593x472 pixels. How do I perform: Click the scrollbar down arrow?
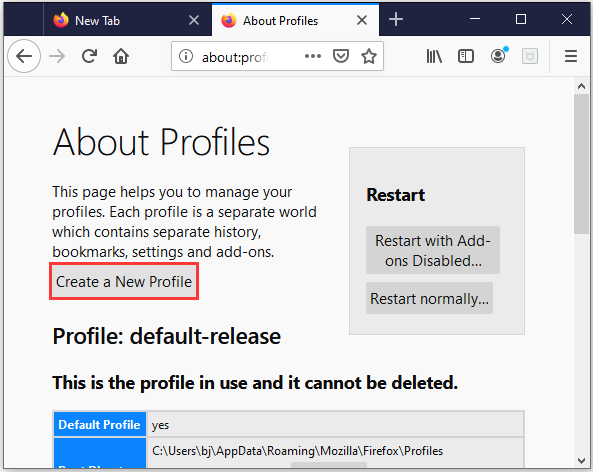[581, 461]
